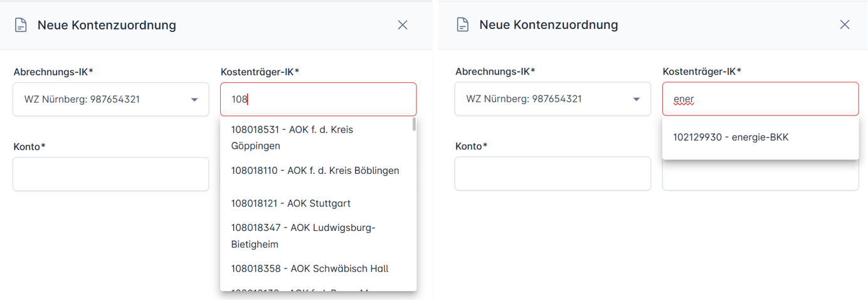Select '108018110 - AOK f. d. Kreis Böblingen'

tap(315, 171)
